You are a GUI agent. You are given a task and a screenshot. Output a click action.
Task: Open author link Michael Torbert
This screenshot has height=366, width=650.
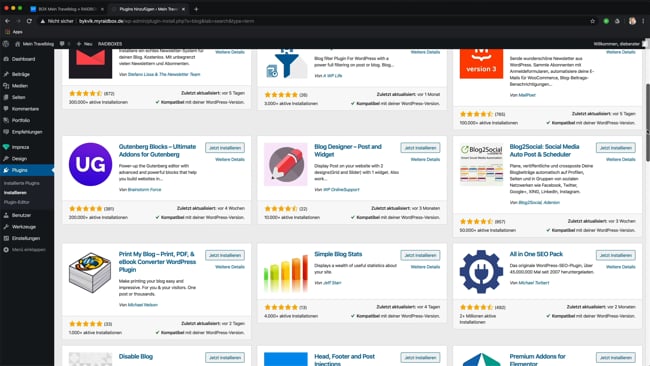[x=534, y=283]
